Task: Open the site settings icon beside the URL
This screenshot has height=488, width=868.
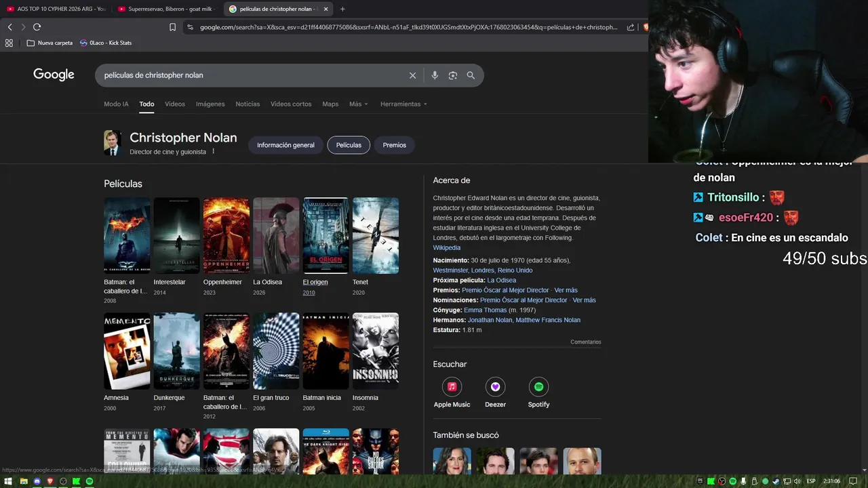Action: point(190,27)
